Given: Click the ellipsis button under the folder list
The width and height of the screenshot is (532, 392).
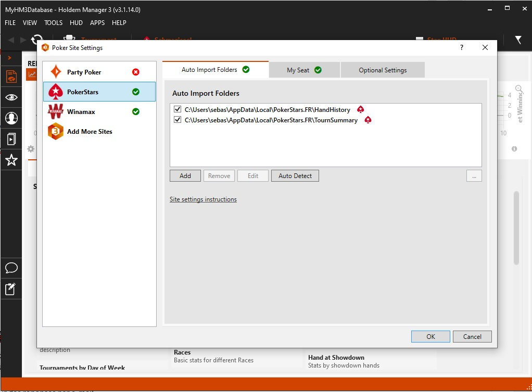Looking at the screenshot, I should point(474,176).
